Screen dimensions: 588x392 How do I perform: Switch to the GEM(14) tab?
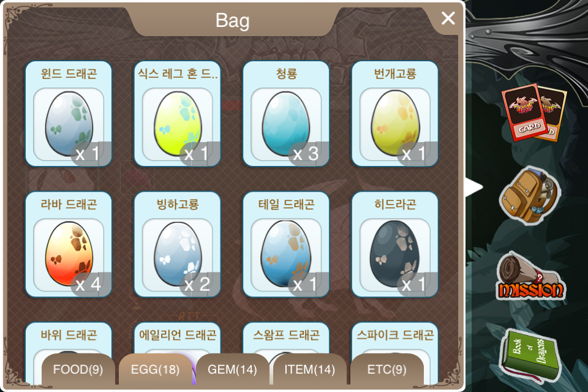(x=233, y=369)
